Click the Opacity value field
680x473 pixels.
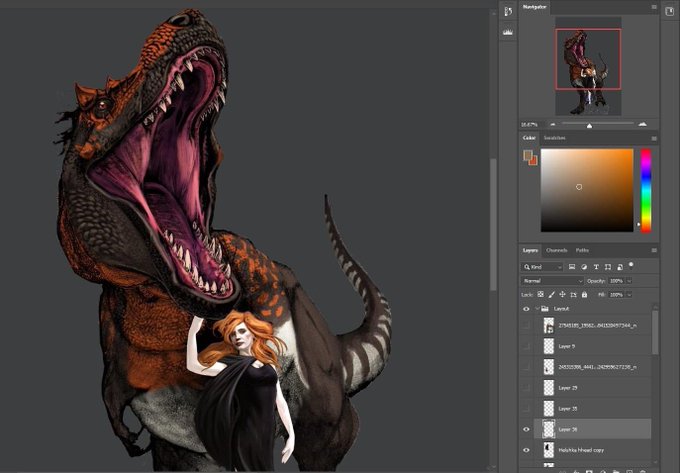pos(616,281)
